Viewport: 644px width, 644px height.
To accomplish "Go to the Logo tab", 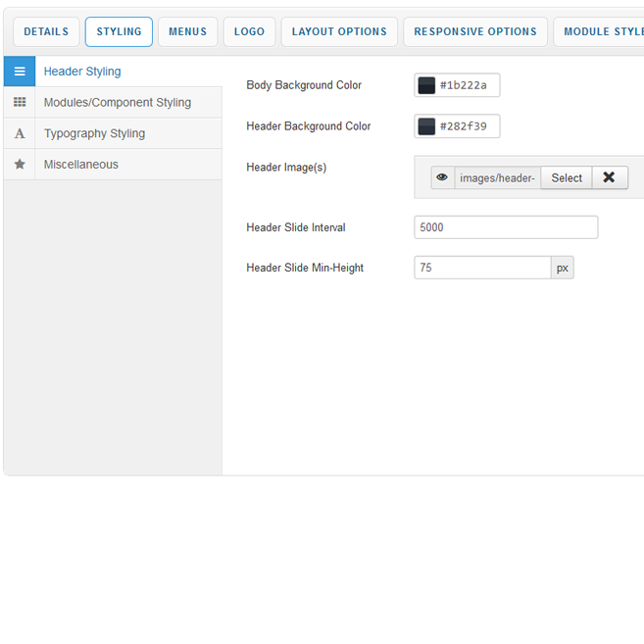I will [249, 31].
